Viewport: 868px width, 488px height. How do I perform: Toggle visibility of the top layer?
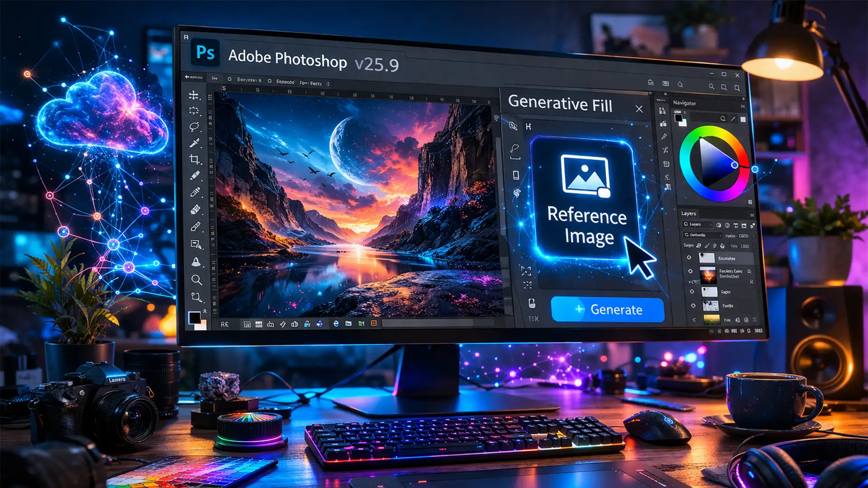click(689, 258)
